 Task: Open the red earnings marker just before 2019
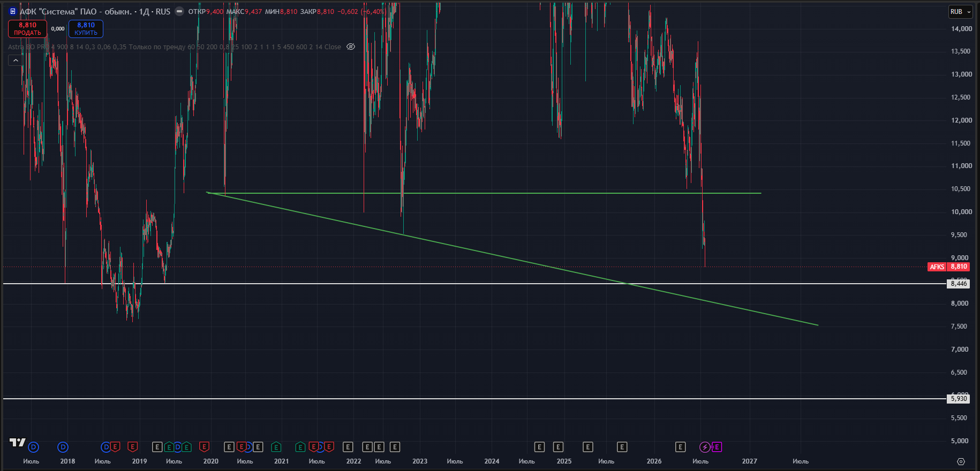133,447
